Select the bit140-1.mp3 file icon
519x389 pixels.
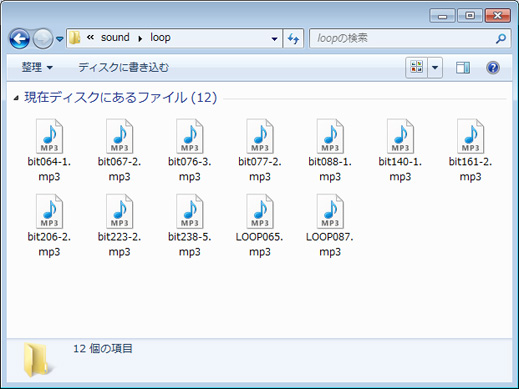pyautogui.click(x=400, y=136)
